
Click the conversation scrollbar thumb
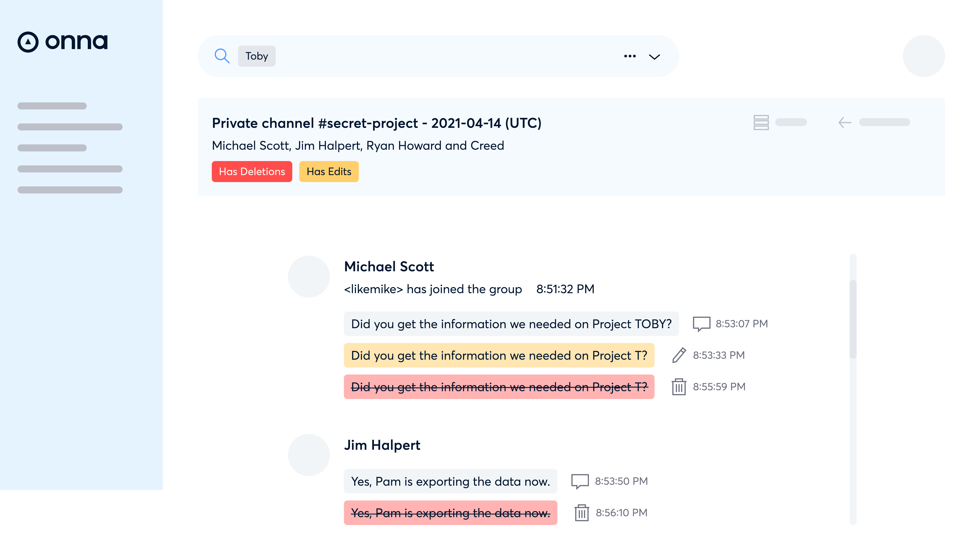pos(853,319)
